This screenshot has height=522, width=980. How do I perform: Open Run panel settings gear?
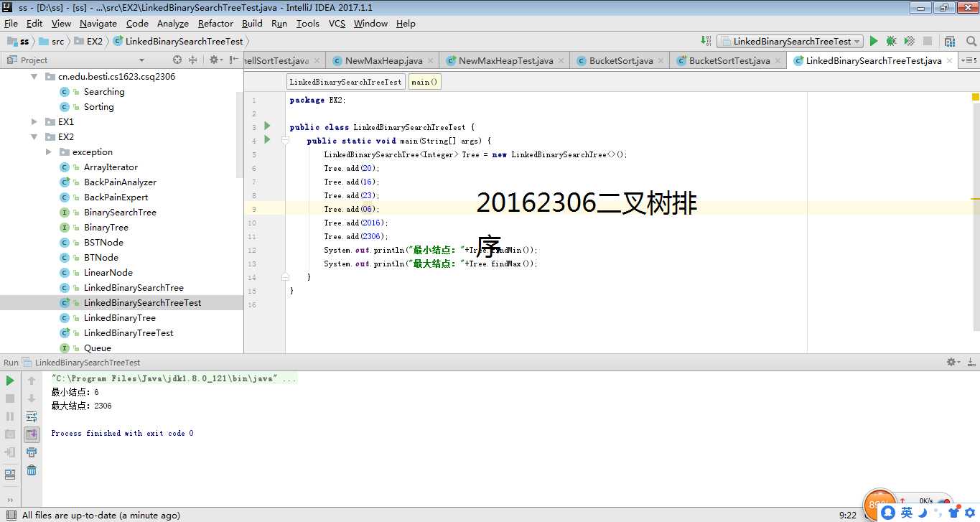click(x=953, y=363)
